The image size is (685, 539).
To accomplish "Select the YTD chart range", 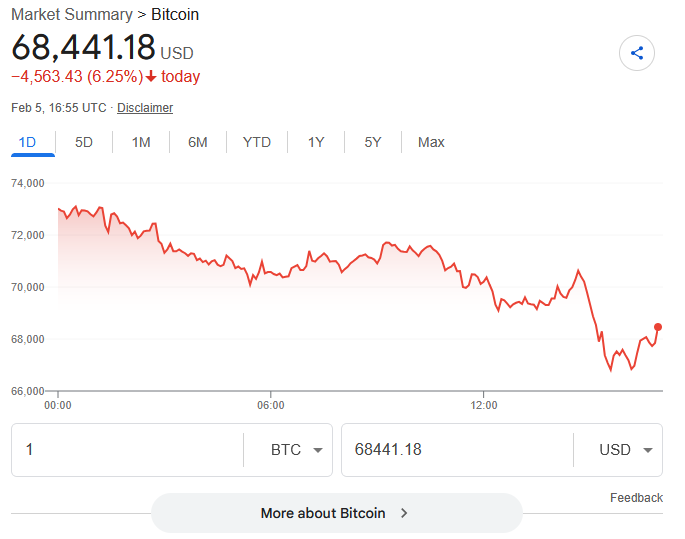I will (257, 142).
